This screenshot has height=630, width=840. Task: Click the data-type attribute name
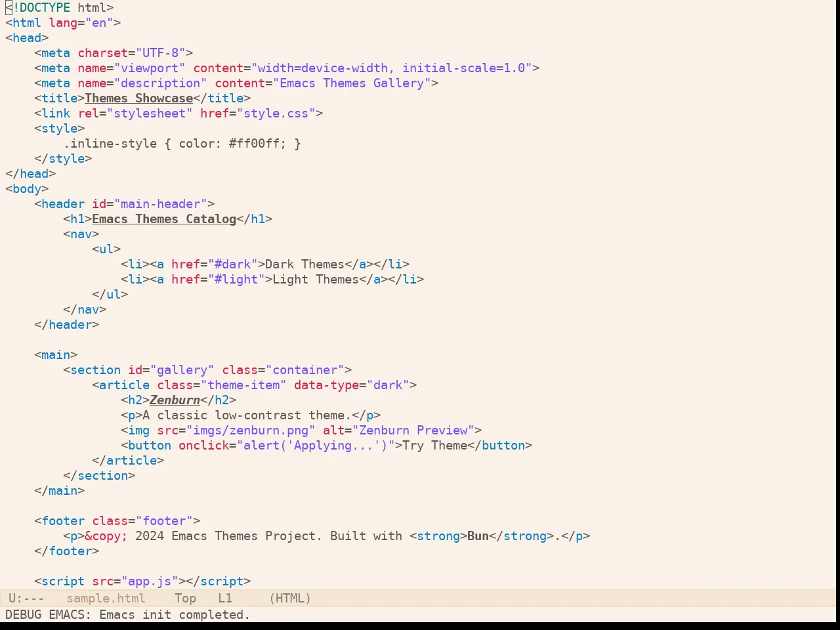(327, 385)
